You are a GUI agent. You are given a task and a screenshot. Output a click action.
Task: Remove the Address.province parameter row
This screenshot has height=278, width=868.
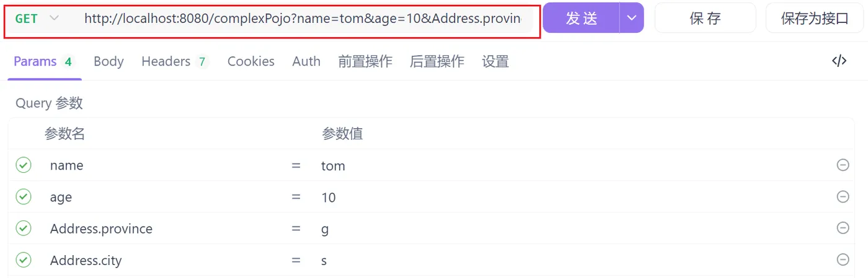[843, 228]
